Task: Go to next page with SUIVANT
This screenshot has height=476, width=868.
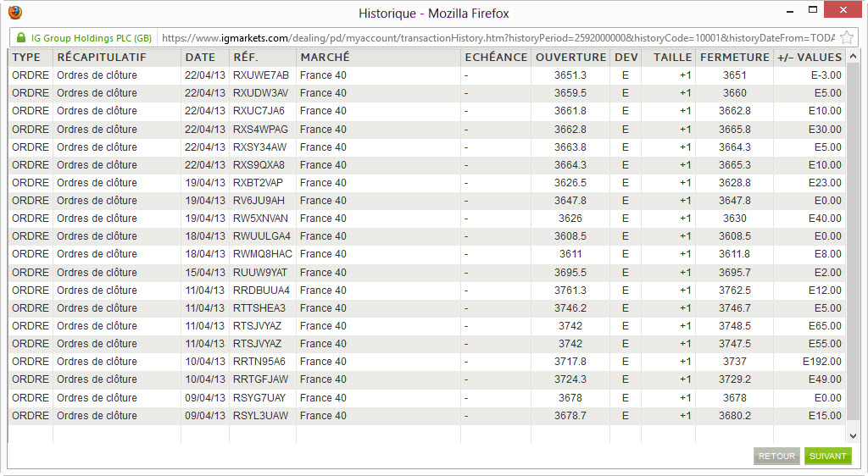Action: pyautogui.click(x=827, y=457)
